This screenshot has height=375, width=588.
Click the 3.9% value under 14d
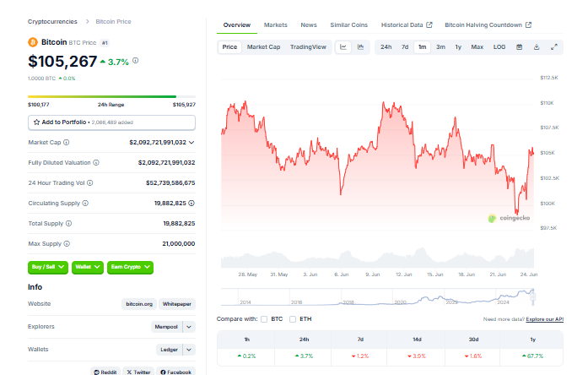(x=417, y=356)
